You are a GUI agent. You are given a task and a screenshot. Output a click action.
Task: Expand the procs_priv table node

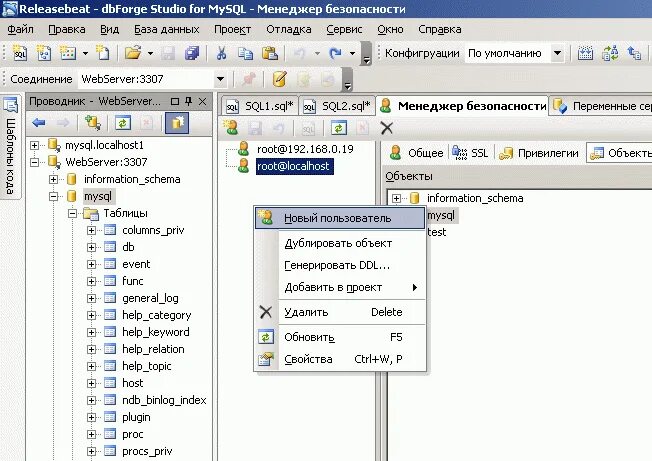91,451
